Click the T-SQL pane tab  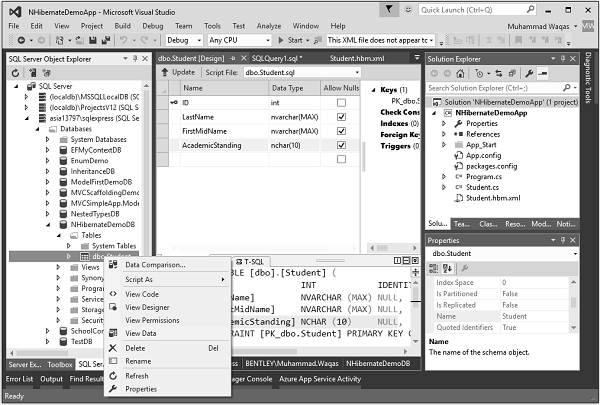pyautogui.click(x=249, y=262)
